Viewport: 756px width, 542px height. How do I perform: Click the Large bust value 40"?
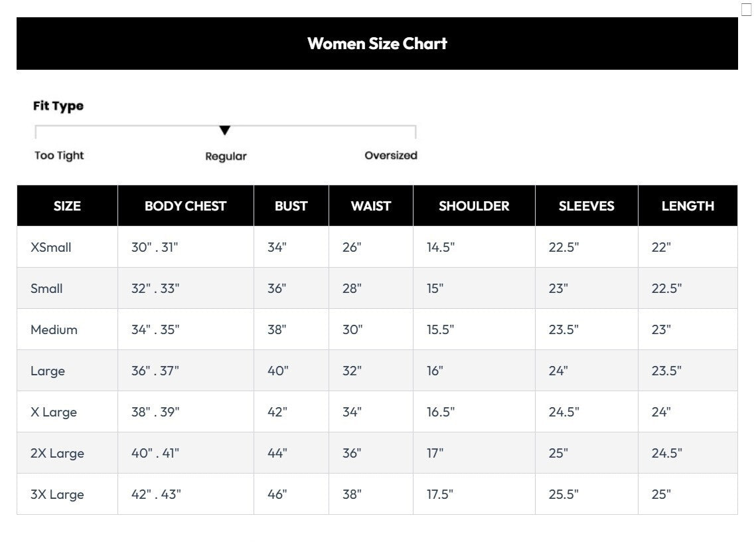point(277,371)
